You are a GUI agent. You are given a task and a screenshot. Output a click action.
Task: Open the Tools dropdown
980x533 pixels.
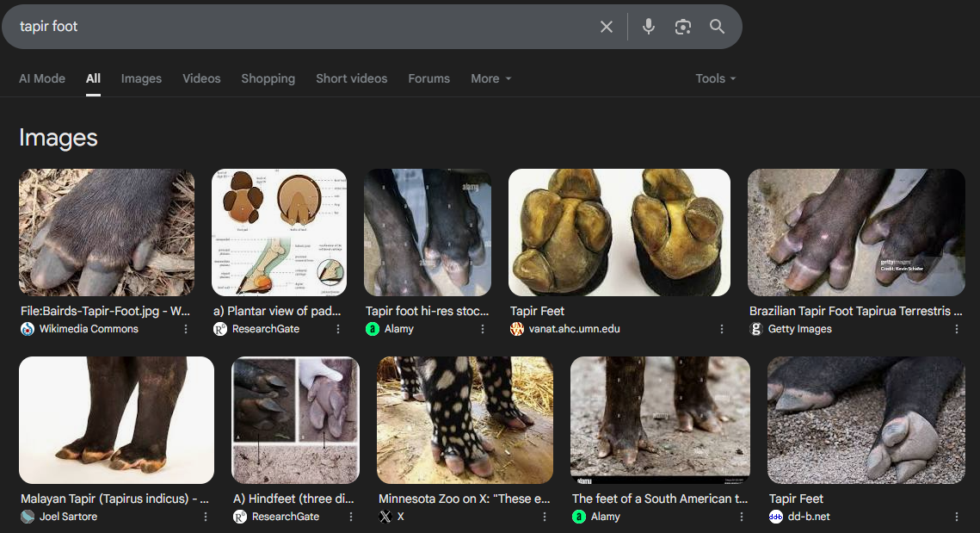[x=716, y=78]
